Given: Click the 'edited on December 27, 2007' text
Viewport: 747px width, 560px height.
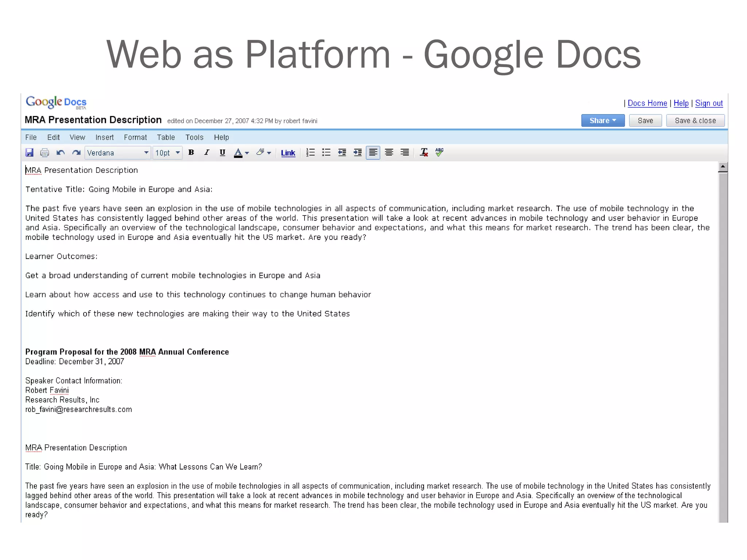Looking at the screenshot, I should 242,121.
